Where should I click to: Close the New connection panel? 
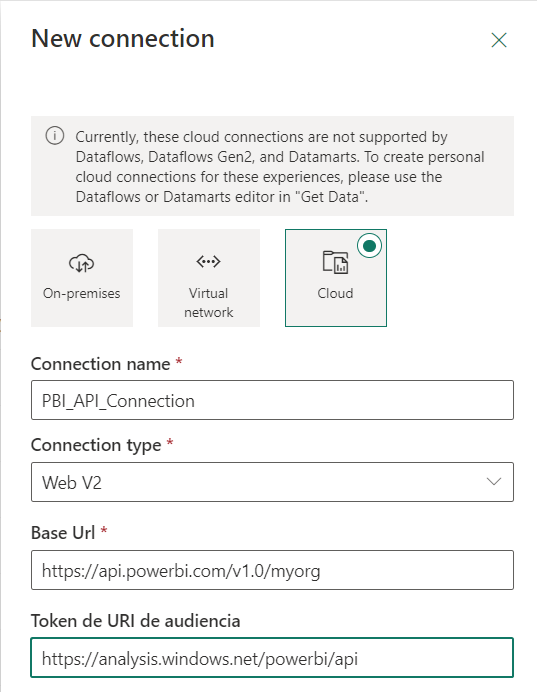[499, 40]
